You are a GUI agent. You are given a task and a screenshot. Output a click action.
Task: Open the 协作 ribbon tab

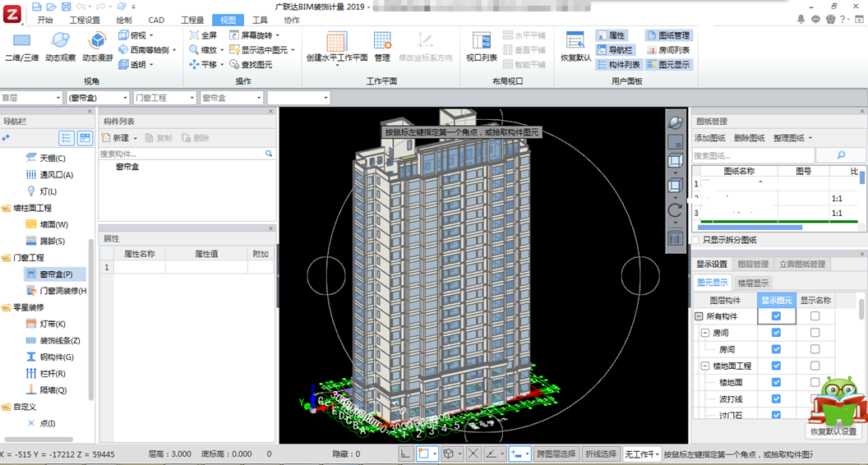(x=291, y=21)
